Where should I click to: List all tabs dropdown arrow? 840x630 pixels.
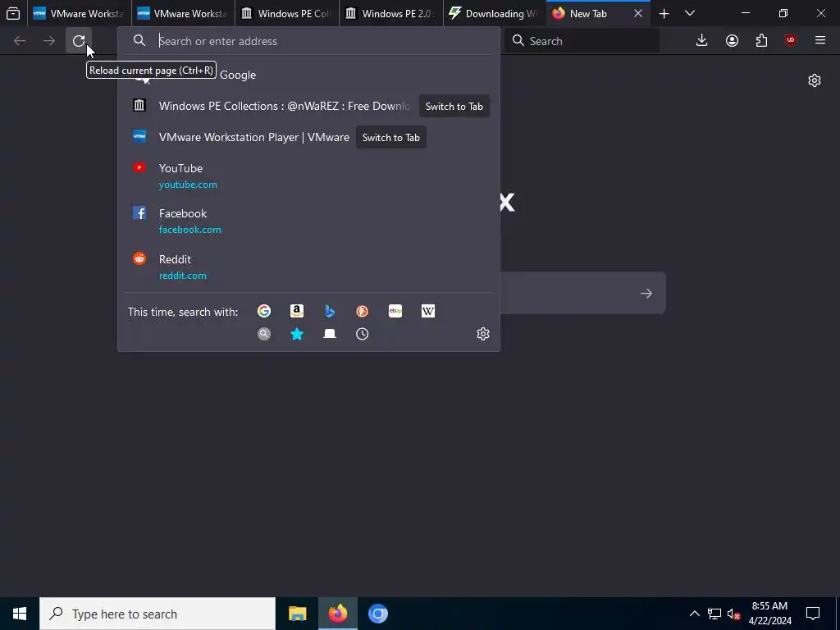coord(690,14)
